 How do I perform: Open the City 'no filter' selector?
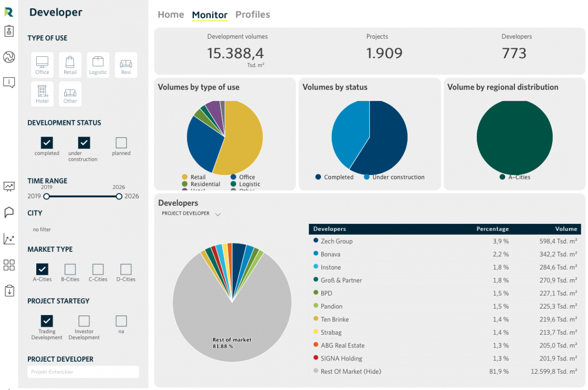(x=42, y=229)
